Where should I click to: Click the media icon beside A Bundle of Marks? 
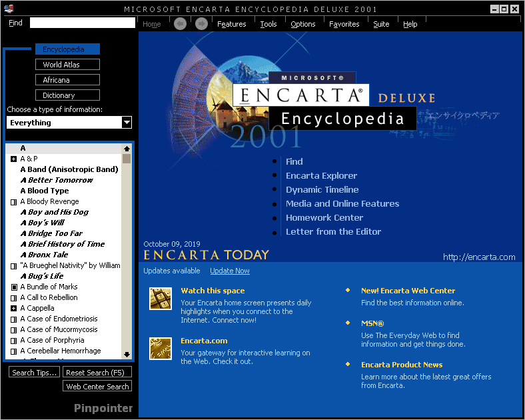[x=14, y=287]
